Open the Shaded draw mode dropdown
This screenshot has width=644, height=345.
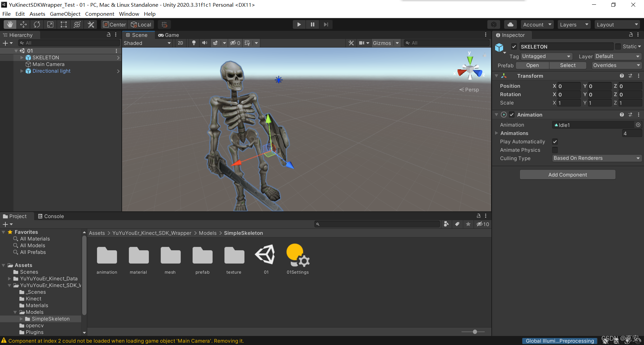point(147,43)
